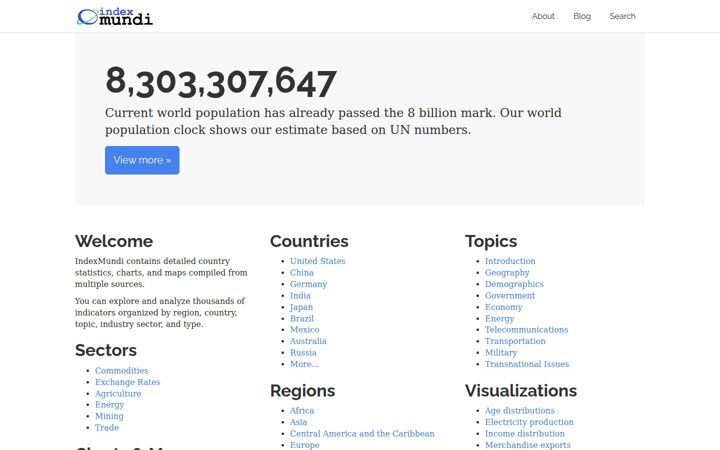720x450 pixels.
Task: Open Income distribution visualization link
Action: click(525, 433)
